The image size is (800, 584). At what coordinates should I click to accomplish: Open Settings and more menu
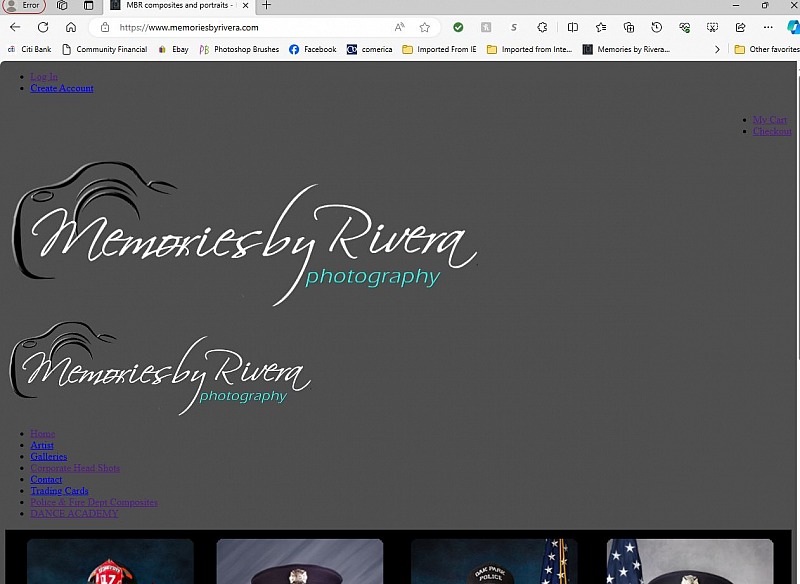(x=768, y=28)
